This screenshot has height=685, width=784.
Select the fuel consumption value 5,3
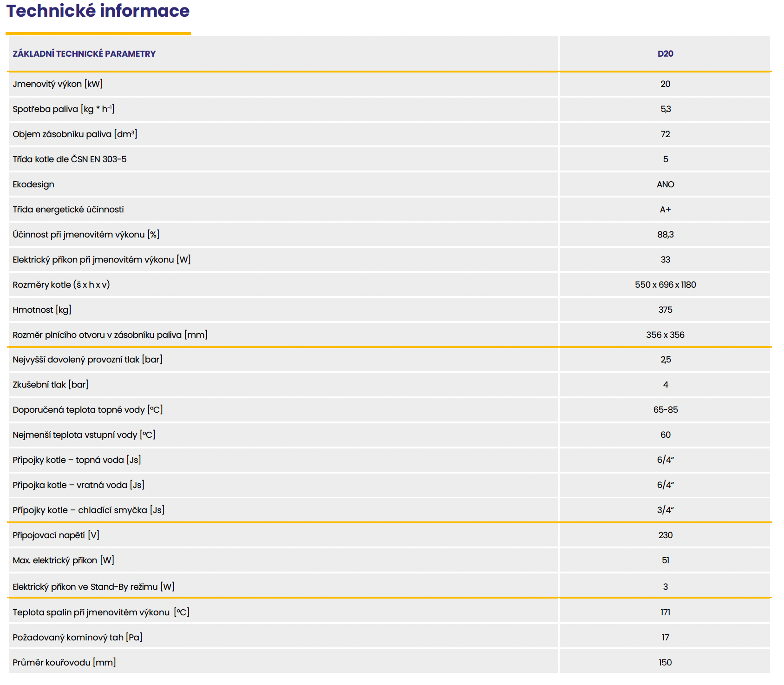[665, 109]
